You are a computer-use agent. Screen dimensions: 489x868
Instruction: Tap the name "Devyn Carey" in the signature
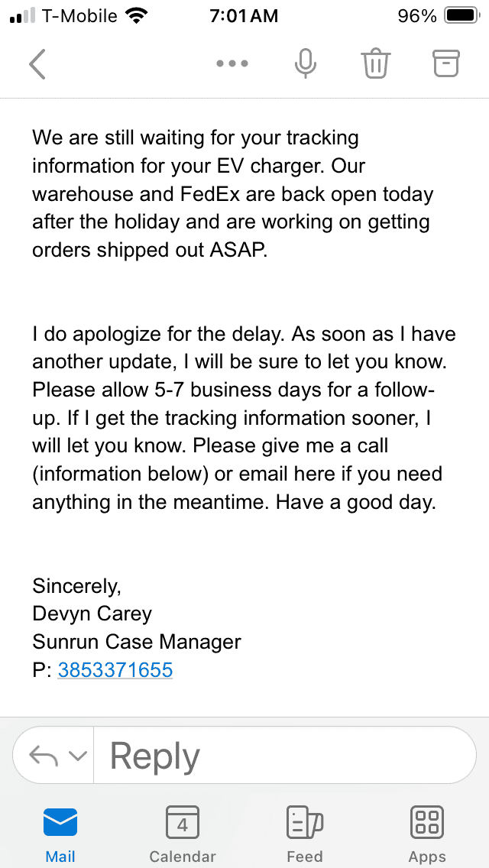(92, 614)
